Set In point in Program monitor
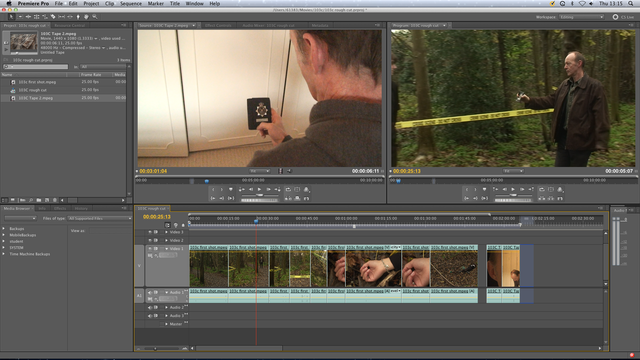Screen dimensions: 640x360 pyautogui.click(x=467, y=189)
